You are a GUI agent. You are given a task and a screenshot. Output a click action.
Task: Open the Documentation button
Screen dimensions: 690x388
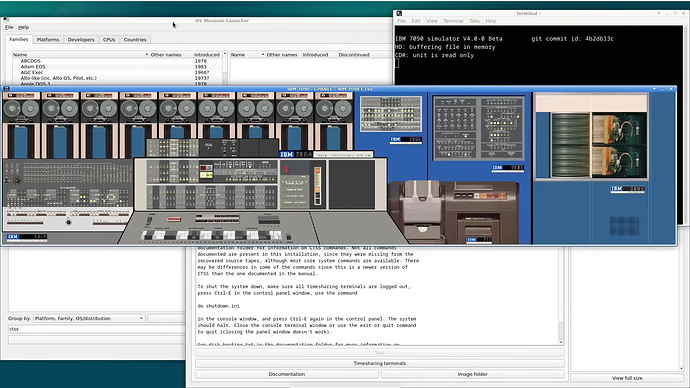pyautogui.click(x=286, y=374)
